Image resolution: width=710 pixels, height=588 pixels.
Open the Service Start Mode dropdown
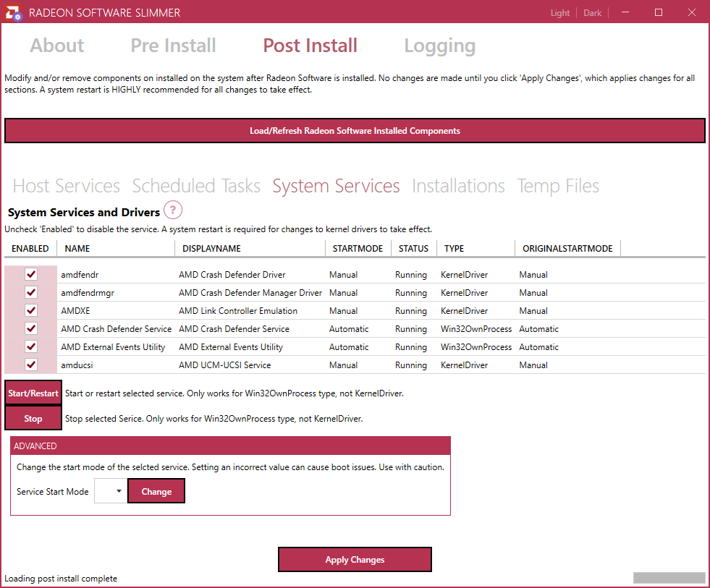[111, 491]
